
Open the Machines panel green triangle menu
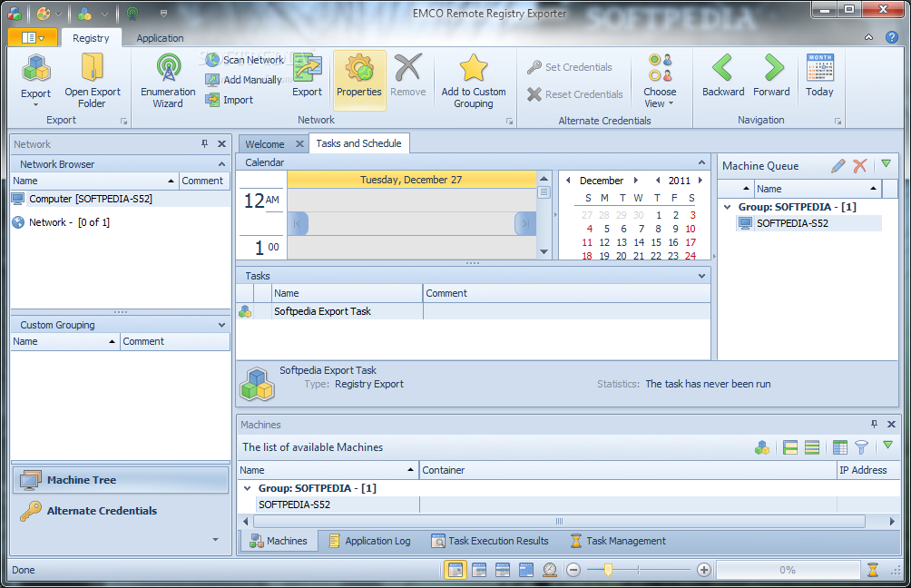point(887,445)
